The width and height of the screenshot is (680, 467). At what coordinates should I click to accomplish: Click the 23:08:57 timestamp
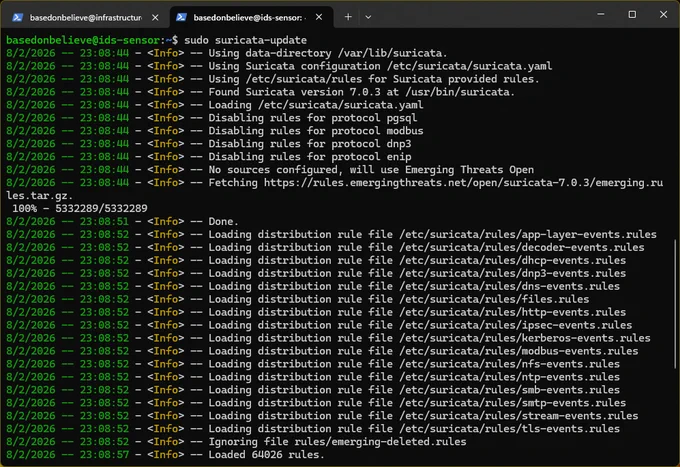(x=104, y=455)
